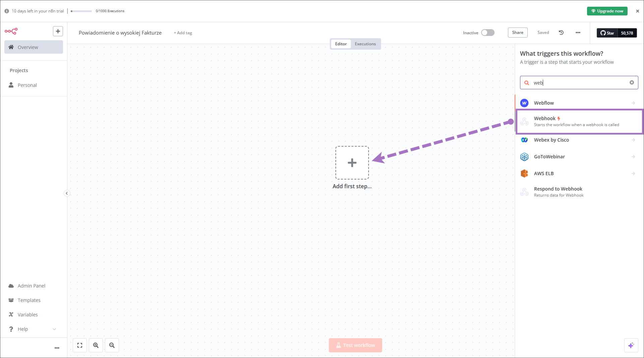Click the plus button in sidebar header
The width and height of the screenshot is (644, 358).
coord(58,31)
